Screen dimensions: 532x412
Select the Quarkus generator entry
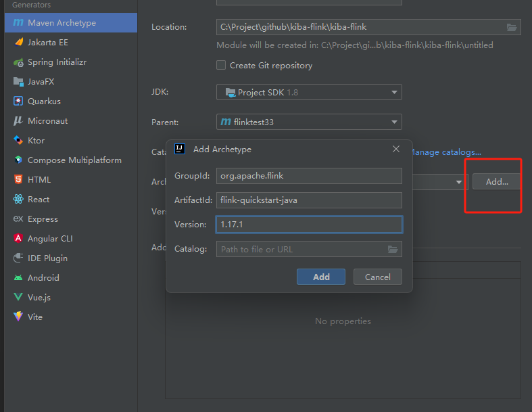(71, 101)
